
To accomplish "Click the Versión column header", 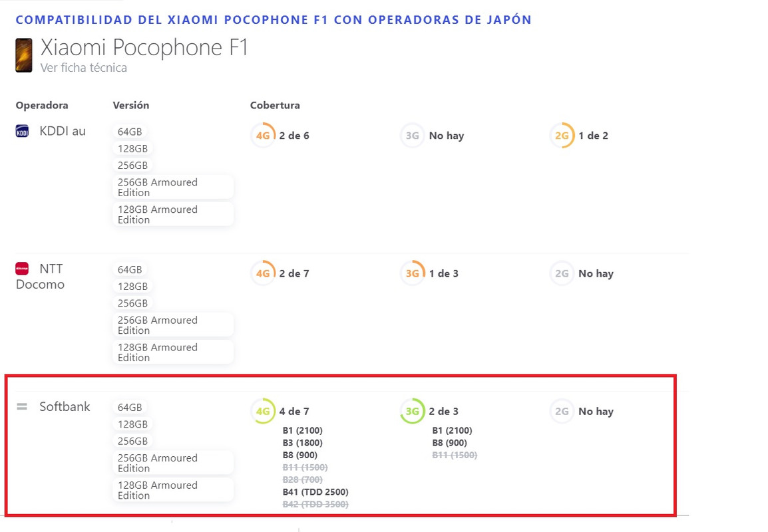I will coord(131,105).
